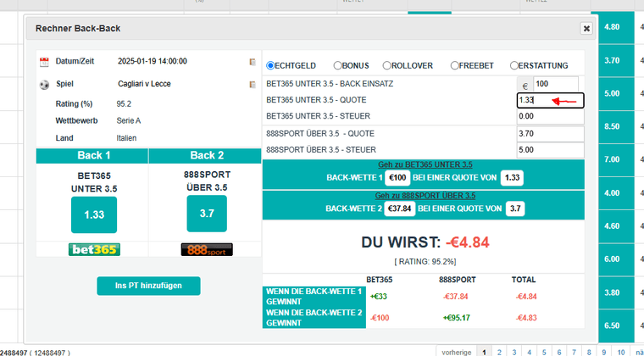The image size is (644, 356).
Task: Click the Cagliari v Lecce match name
Action: (x=144, y=84)
